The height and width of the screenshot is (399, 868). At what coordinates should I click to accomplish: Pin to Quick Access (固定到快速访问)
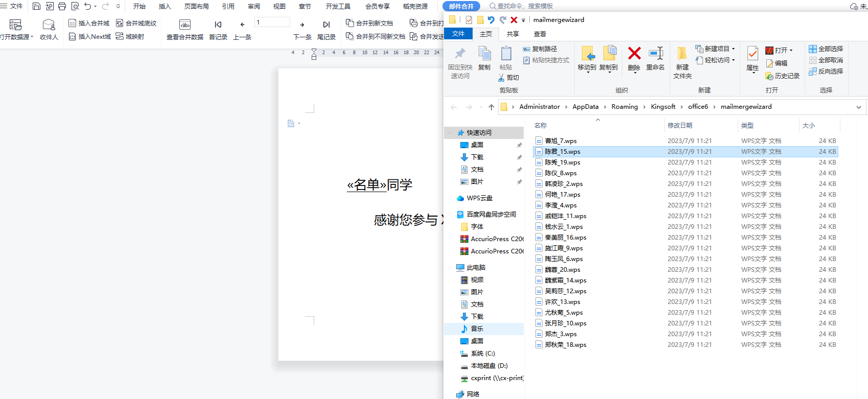pos(460,63)
